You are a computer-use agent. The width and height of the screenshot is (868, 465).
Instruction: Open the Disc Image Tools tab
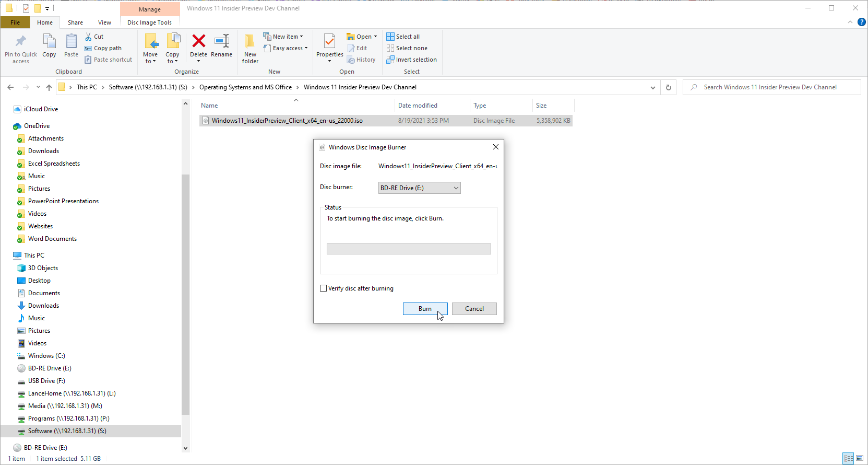point(149,22)
